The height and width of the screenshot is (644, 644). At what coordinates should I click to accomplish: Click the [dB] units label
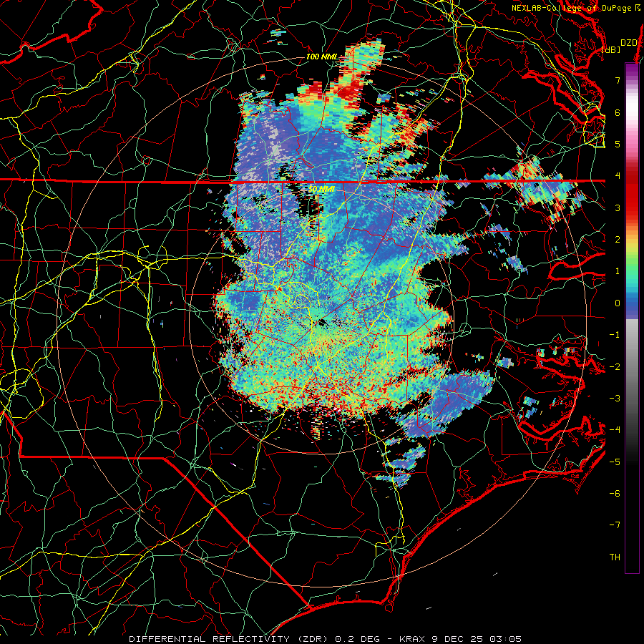coord(611,49)
